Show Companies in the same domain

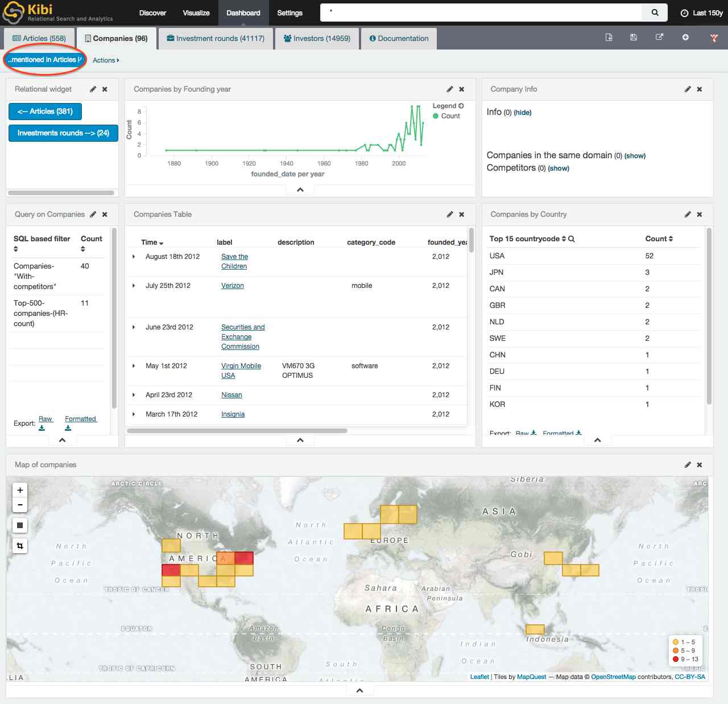[635, 156]
